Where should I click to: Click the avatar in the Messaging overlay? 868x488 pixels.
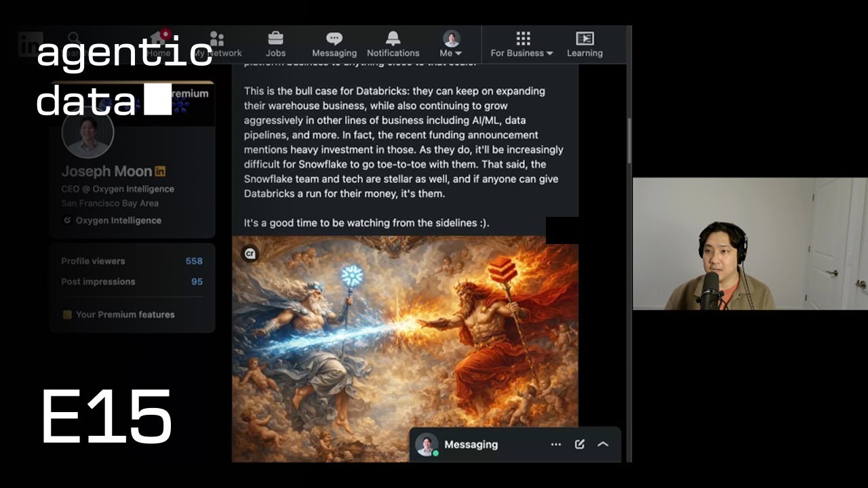pos(427,445)
